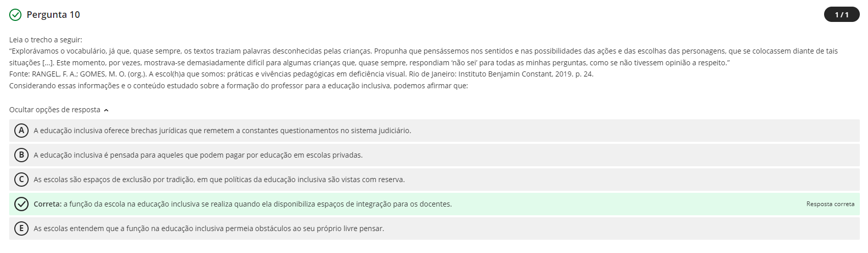Select answer option E circle

[21, 229]
